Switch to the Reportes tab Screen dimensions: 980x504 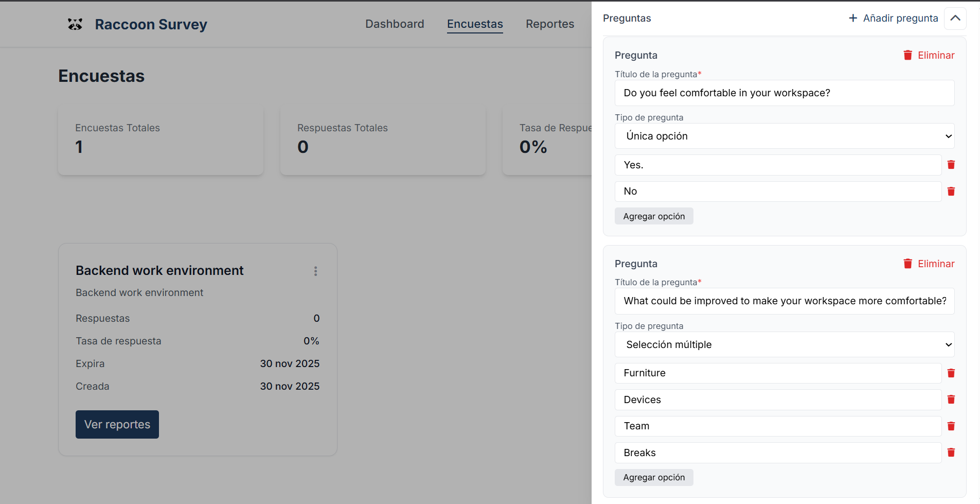pyautogui.click(x=549, y=24)
